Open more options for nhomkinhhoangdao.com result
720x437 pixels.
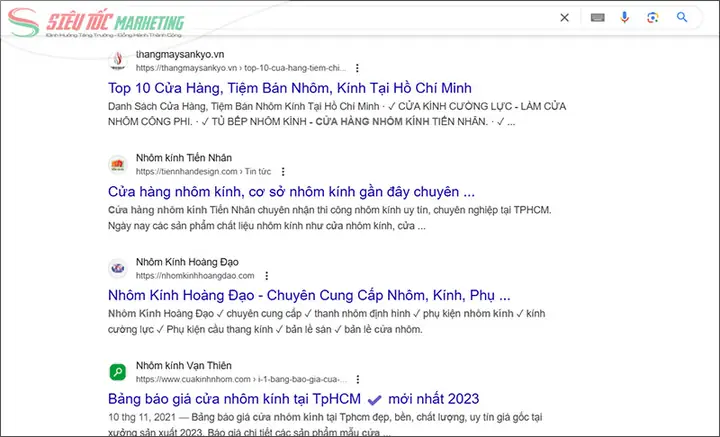(266, 275)
